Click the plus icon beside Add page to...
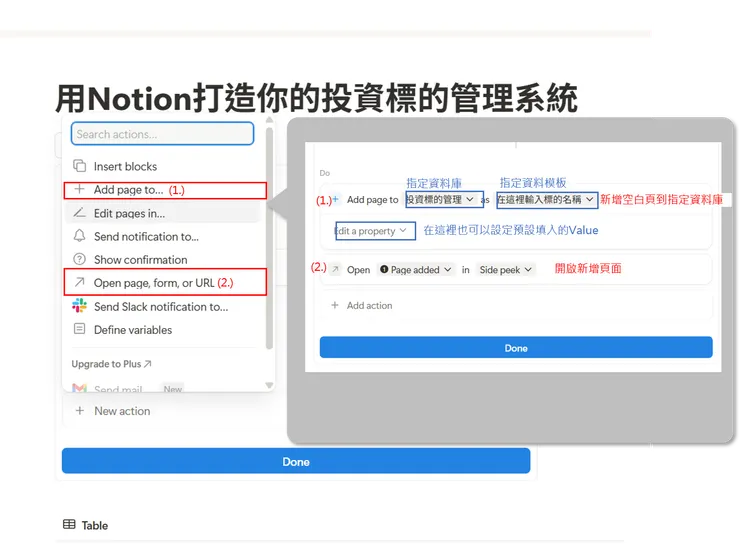This screenshot has height=550, width=740. click(80, 189)
